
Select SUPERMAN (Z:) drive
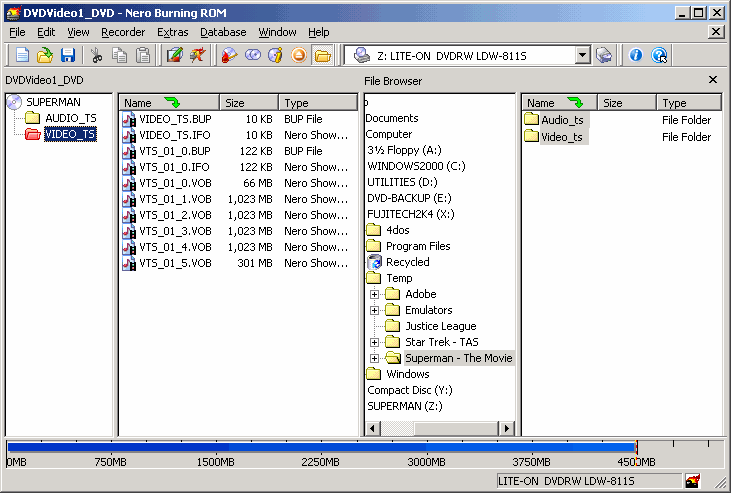(405, 406)
